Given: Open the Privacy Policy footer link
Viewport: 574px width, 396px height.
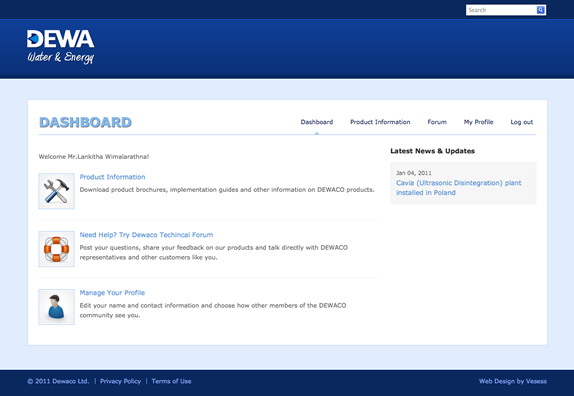Looking at the screenshot, I should click(120, 381).
